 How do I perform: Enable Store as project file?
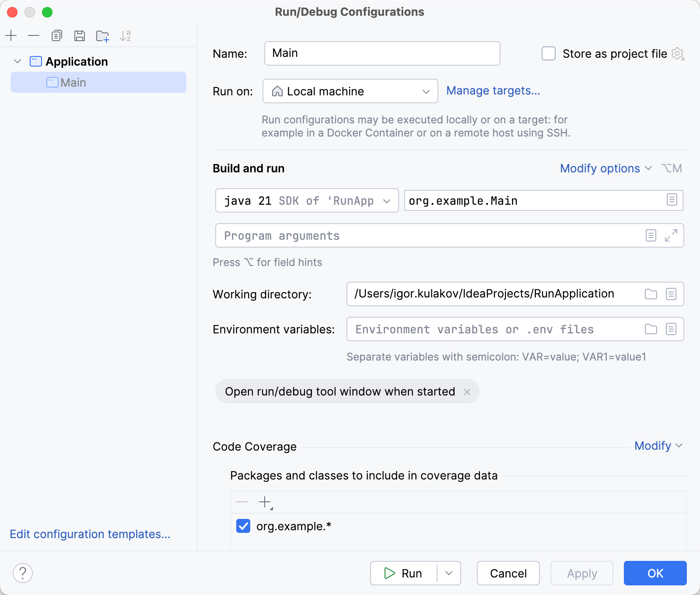[548, 53]
